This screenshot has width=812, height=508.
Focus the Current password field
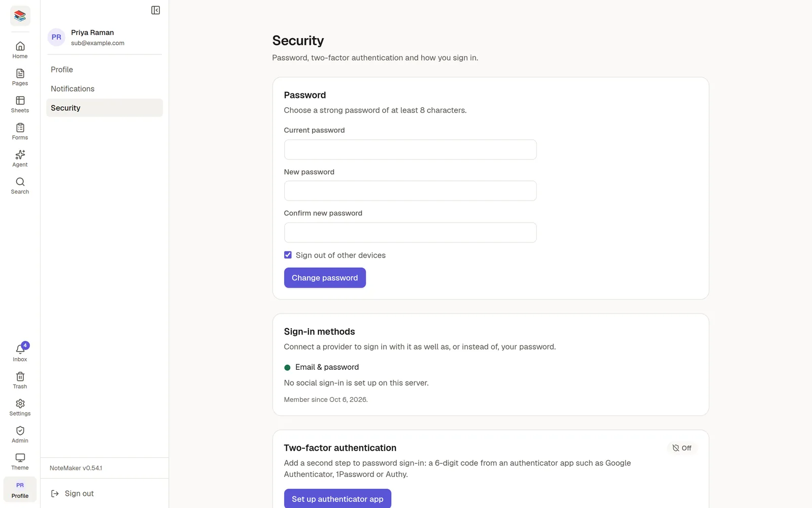410,150
